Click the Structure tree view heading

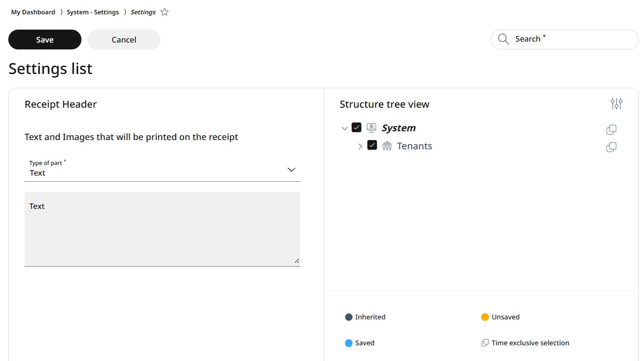[x=384, y=104]
